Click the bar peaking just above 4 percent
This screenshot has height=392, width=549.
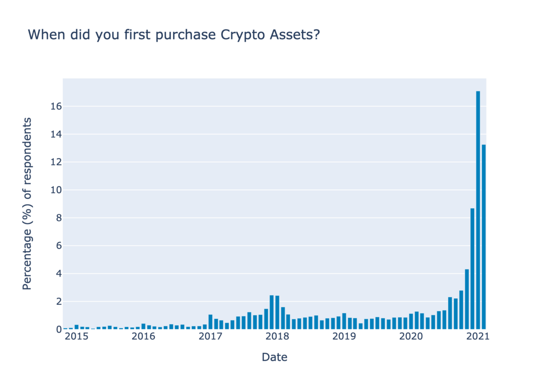(x=467, y=299)
